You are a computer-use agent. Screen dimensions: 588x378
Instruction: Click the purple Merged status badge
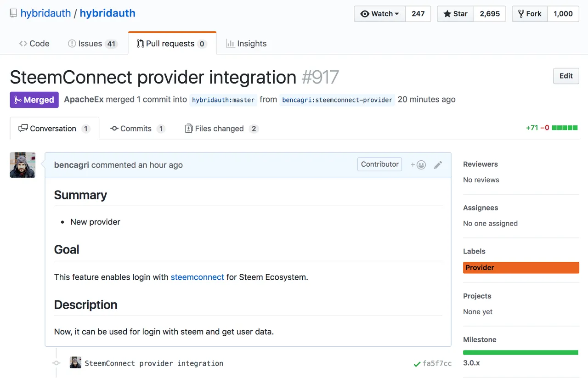coord(34,100)
